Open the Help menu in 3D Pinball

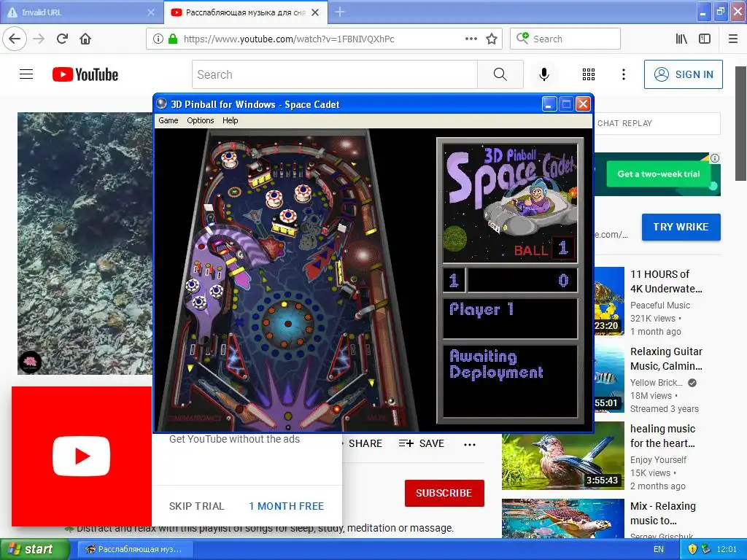[230, 120]
